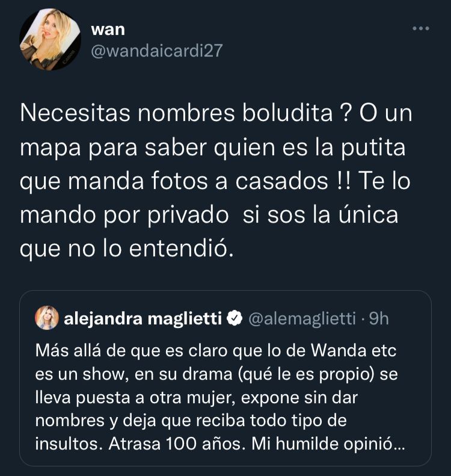The width and height of the screenshot is (451, 476).
Task: Click the @wandaicardi27 handle
Action: point(157,51)
